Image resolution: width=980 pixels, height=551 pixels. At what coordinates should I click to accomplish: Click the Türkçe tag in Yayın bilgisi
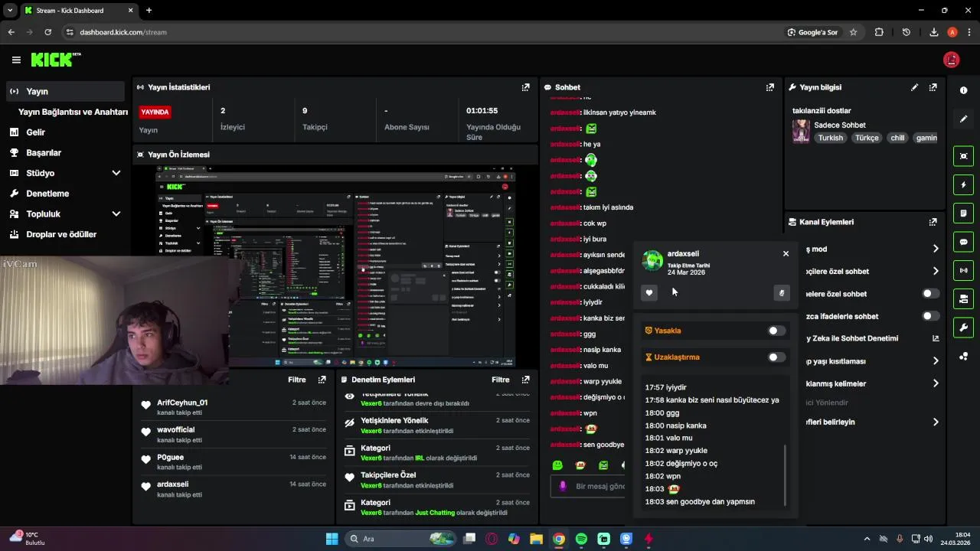point(867,138)
